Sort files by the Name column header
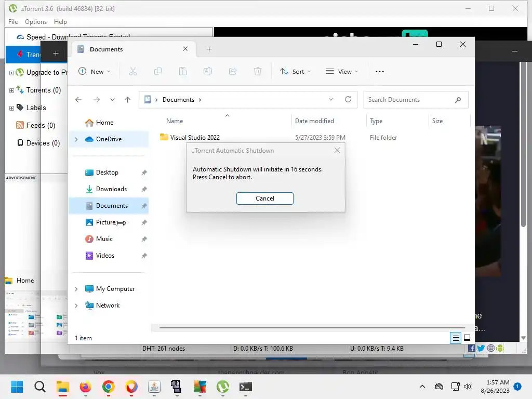The image size is (532, 399). coord(175,121)
